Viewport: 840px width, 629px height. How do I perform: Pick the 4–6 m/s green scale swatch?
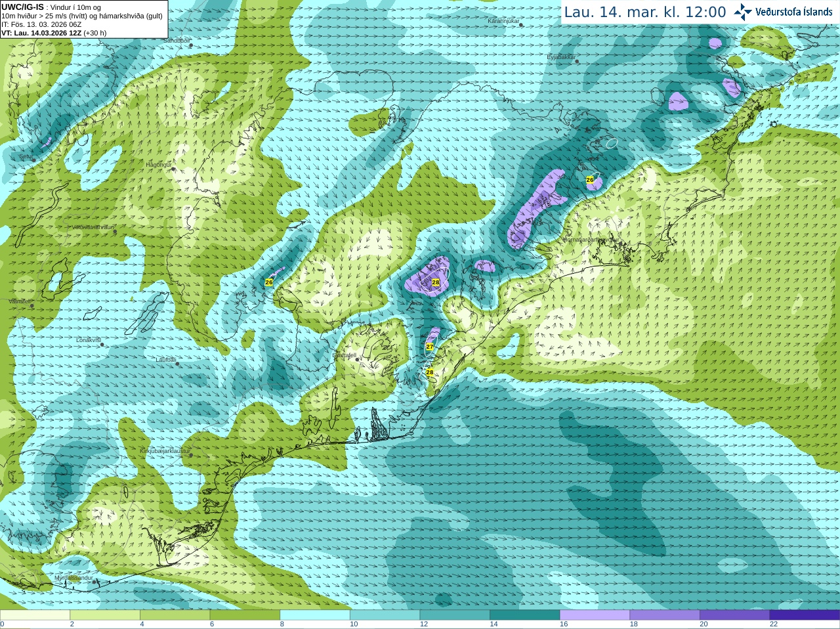[x=175, y=615]
